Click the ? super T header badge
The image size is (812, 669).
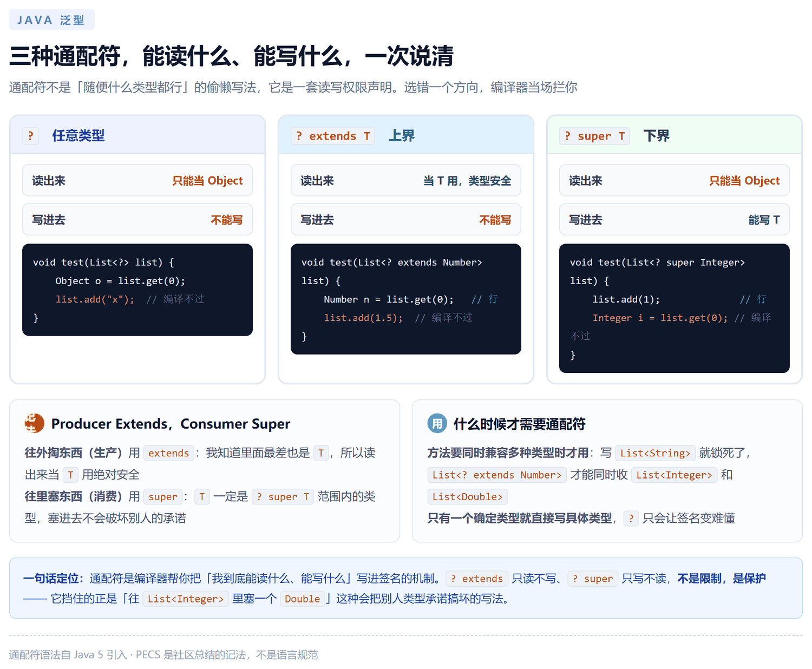[x=595, y=136]
